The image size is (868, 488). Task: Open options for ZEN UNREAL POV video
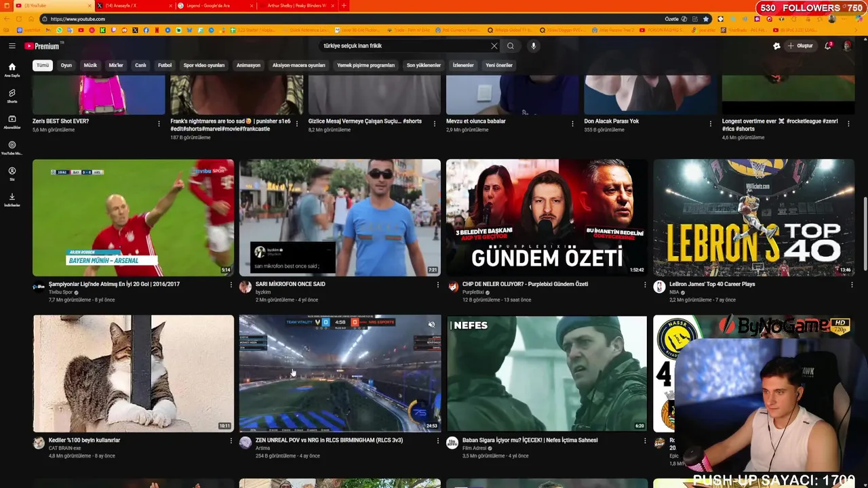coord(437,441)
